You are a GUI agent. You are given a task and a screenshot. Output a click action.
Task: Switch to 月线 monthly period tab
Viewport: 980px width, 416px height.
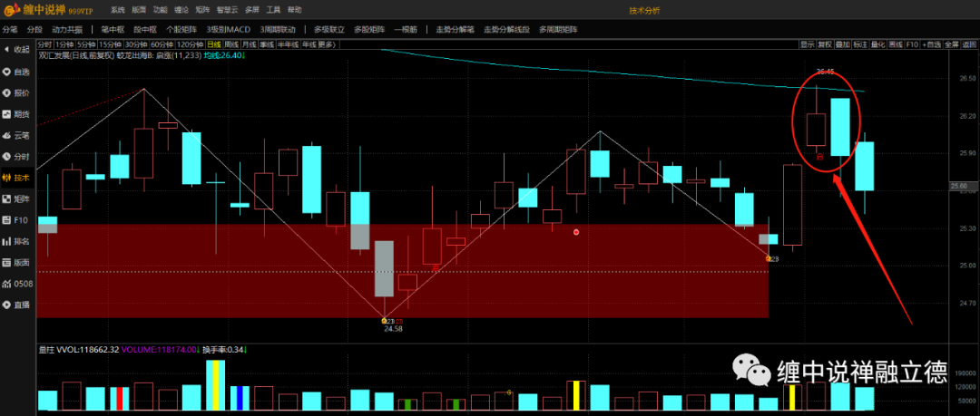point(250,44)
